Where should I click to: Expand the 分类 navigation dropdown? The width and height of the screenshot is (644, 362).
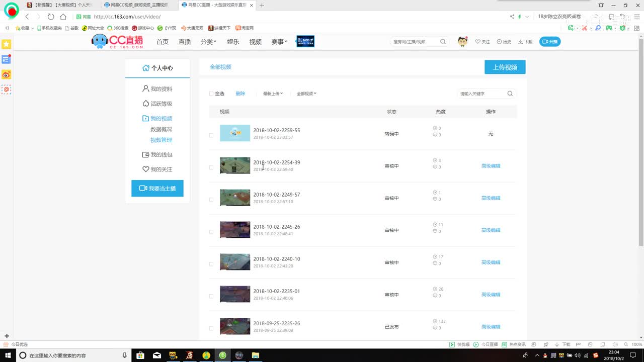(208, 42)
